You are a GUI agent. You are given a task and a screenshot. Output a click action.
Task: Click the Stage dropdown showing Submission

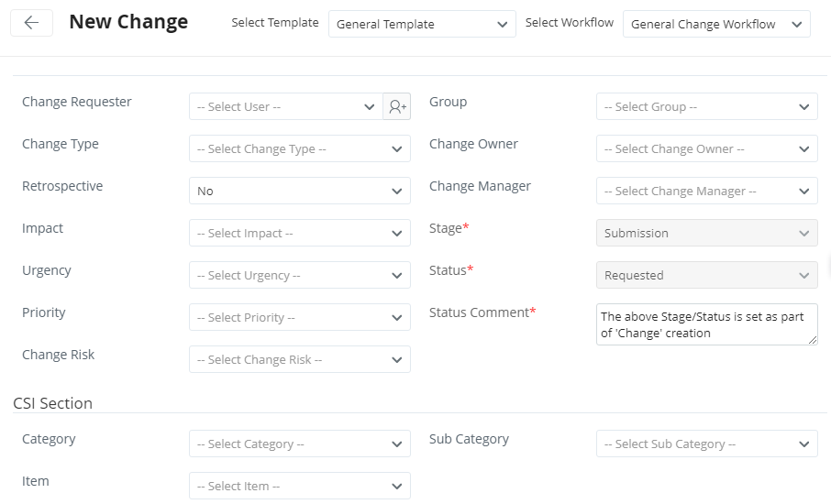[706, 234]
